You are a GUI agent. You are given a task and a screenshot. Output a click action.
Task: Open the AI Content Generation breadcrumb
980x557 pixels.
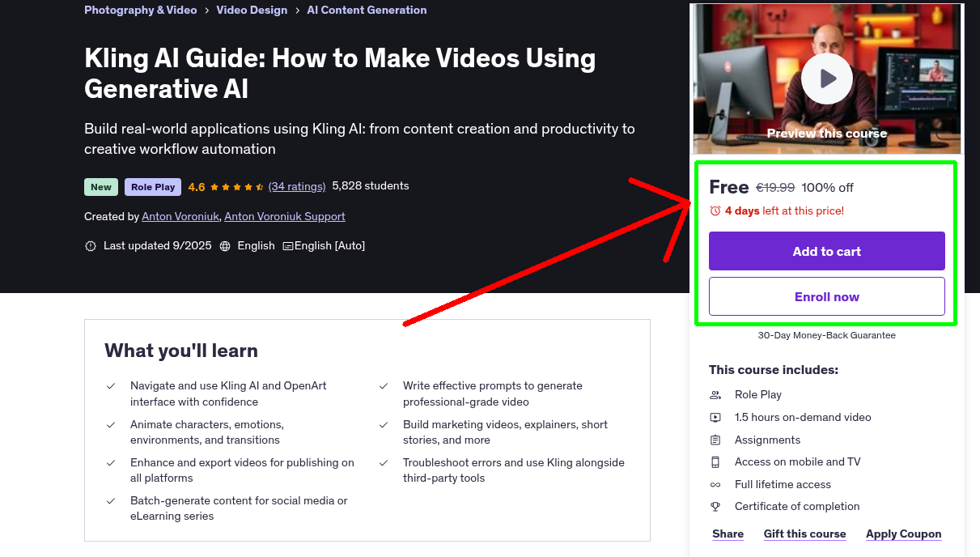point(367,10)
